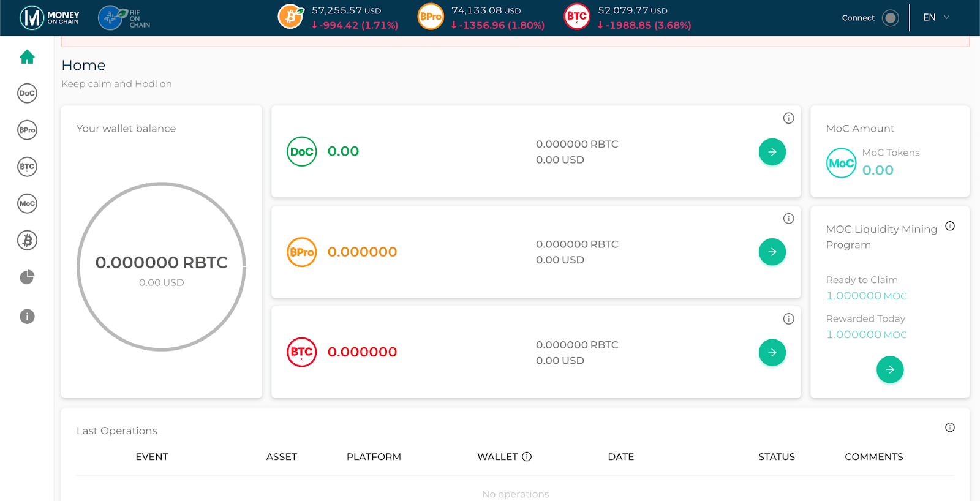The width and height of the screenshot is (980, 501).
Task: Toggle the wallet connection indicator
Action: tap(891, 18)
